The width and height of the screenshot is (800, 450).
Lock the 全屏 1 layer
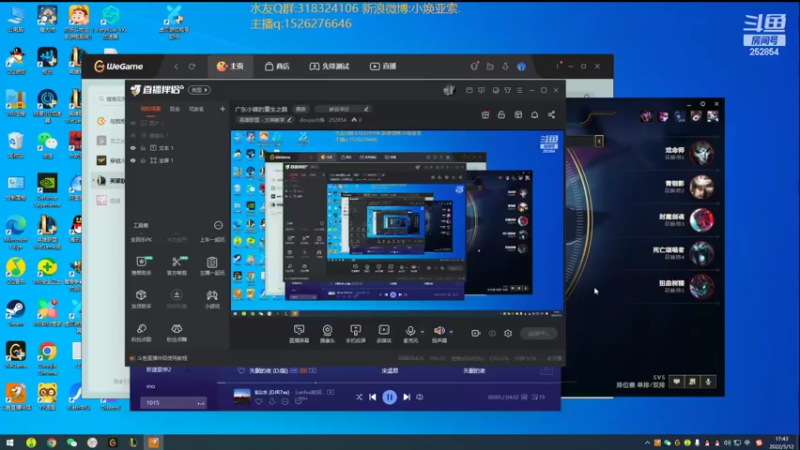tap(143, 160)
